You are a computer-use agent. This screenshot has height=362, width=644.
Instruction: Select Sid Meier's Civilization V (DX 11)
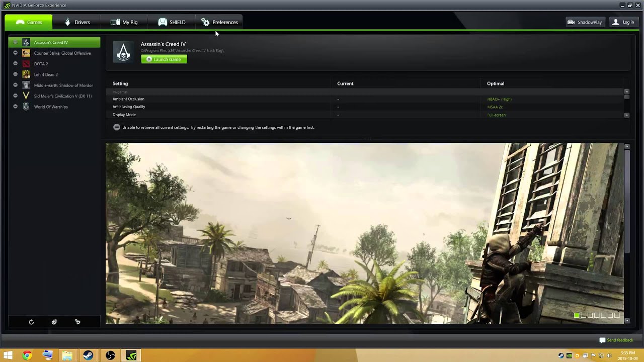coord(54,96)
